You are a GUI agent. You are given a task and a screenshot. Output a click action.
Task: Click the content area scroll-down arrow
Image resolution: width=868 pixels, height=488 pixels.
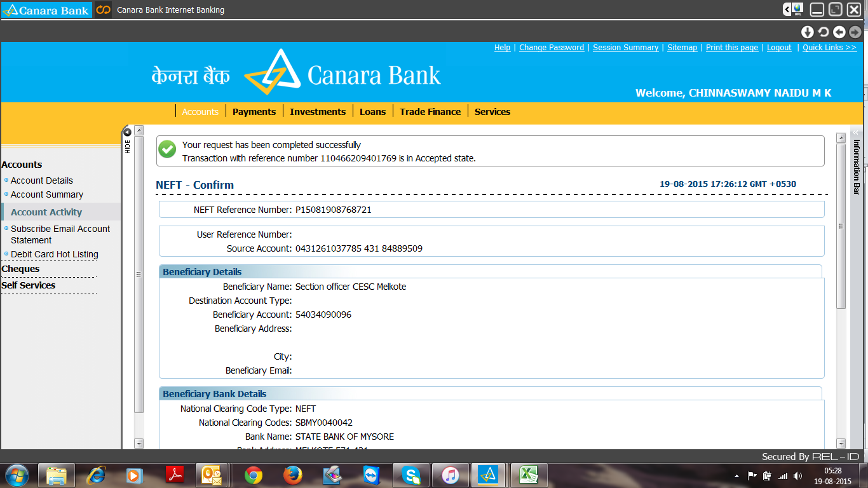coord(841,444)
